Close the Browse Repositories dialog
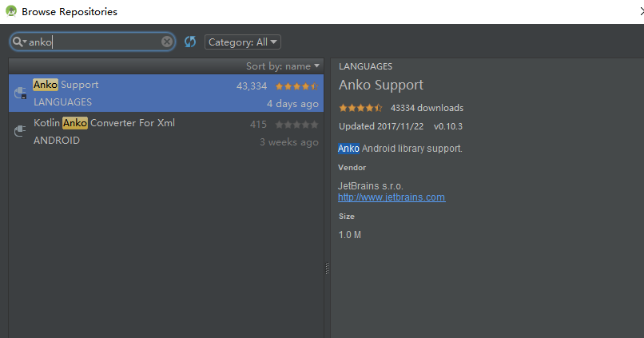644x338 pixels. (x=642, y=11)
